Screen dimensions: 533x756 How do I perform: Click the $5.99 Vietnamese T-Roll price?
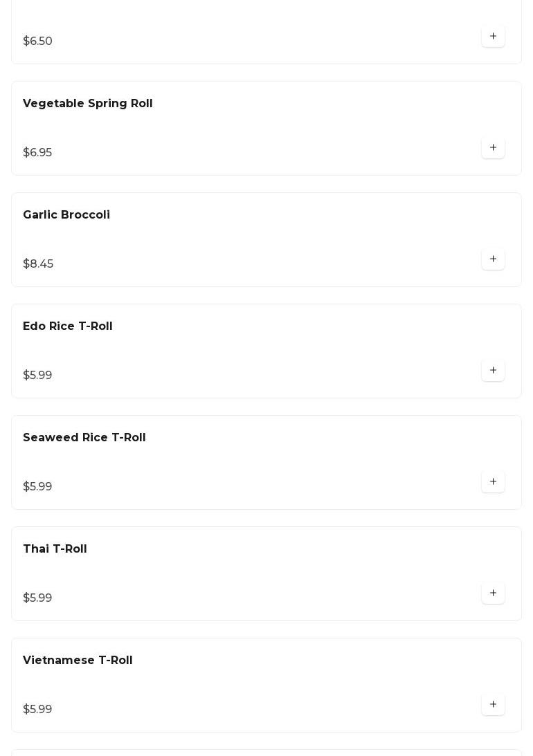pyautogui.click(x=37, y=709)
